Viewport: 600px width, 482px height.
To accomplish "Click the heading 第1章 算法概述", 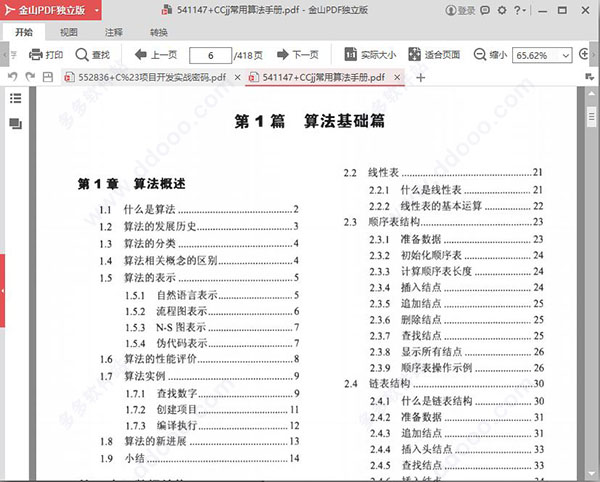I will coord(131,184).
